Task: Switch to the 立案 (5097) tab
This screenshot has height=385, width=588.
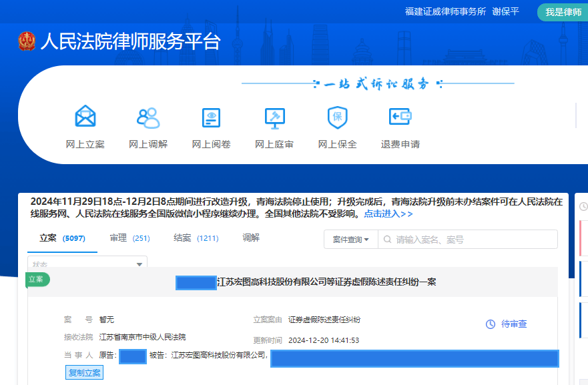Action: (62, 238)
